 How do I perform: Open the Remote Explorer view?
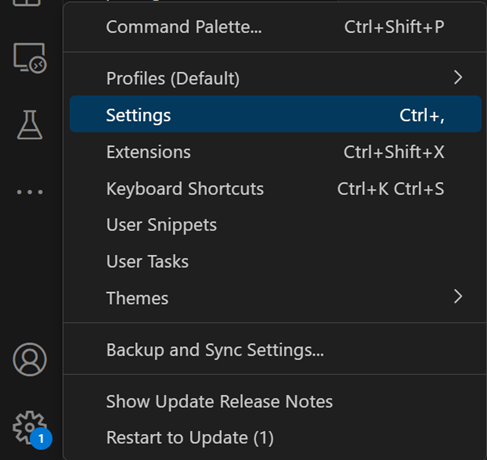pyautogui.click(x=30, y=58)
